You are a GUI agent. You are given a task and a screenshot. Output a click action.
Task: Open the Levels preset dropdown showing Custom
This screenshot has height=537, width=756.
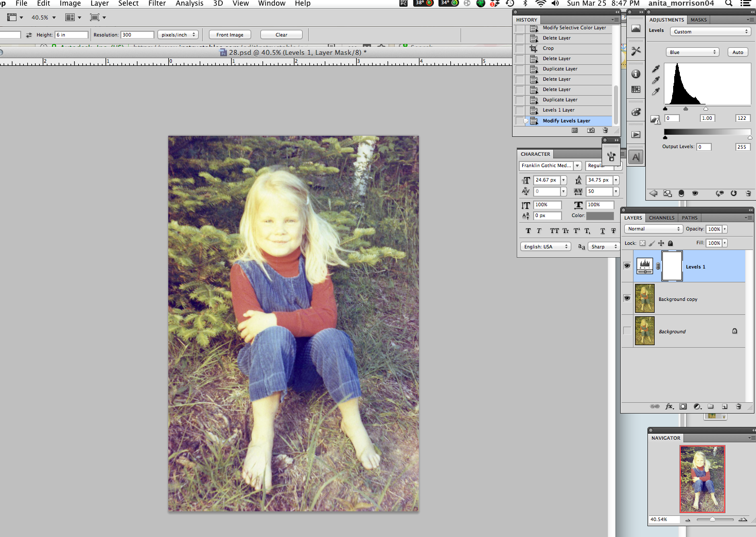coord(710,31)
